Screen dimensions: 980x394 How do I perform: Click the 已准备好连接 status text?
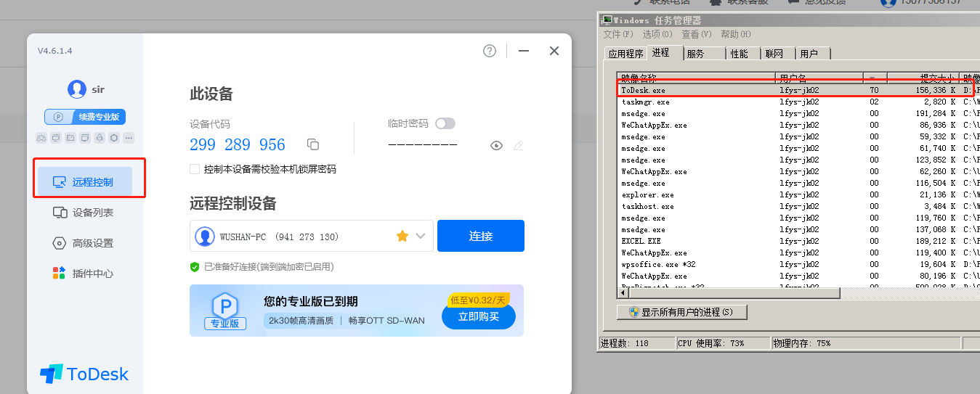click(269, 267)
